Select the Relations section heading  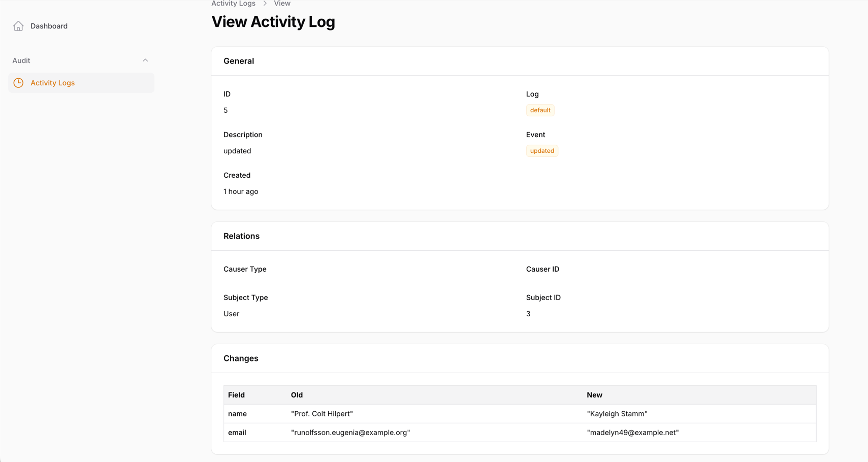[241, 236]
